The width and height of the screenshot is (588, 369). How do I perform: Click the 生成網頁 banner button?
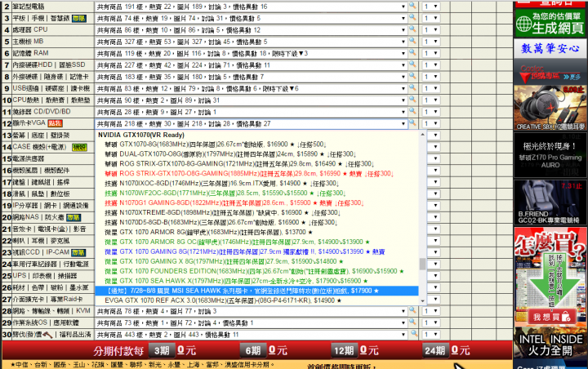pos(550,23)
